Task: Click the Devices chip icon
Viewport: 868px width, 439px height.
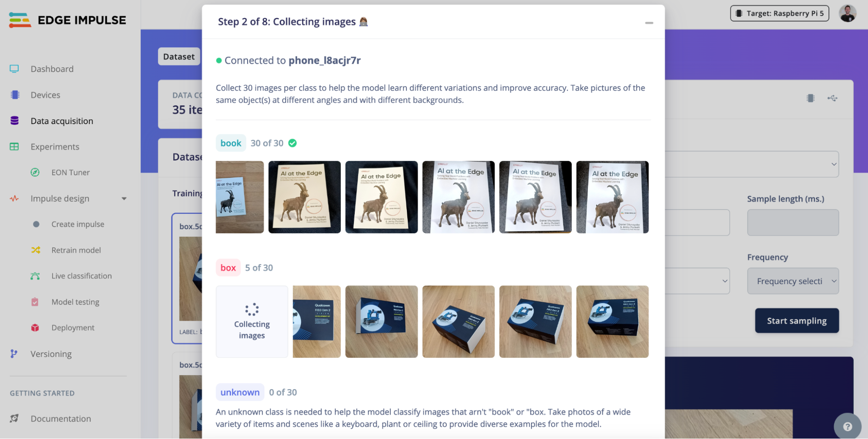Action: point(15,95)
